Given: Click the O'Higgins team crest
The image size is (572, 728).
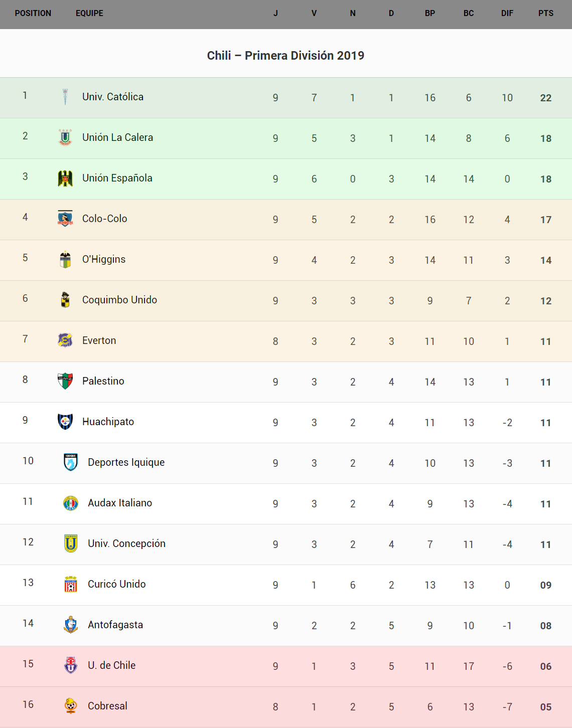Looking at the screenshot, I should point(65,259).
